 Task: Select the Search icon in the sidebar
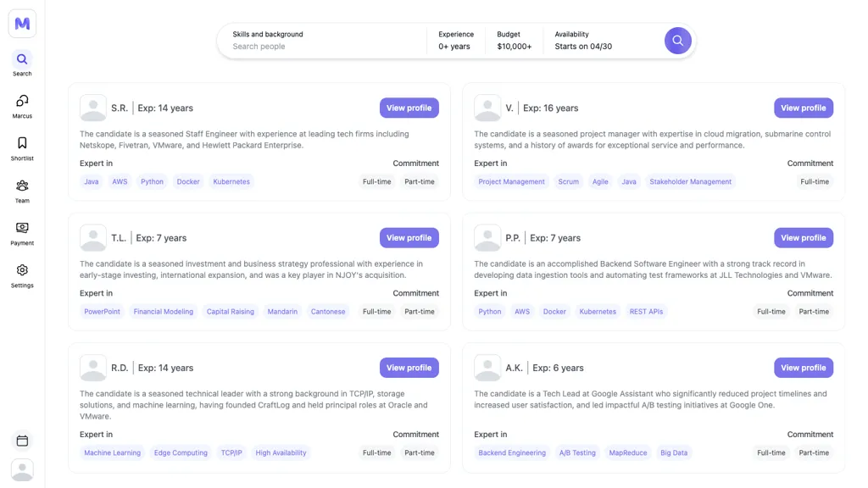click(21, 61)
